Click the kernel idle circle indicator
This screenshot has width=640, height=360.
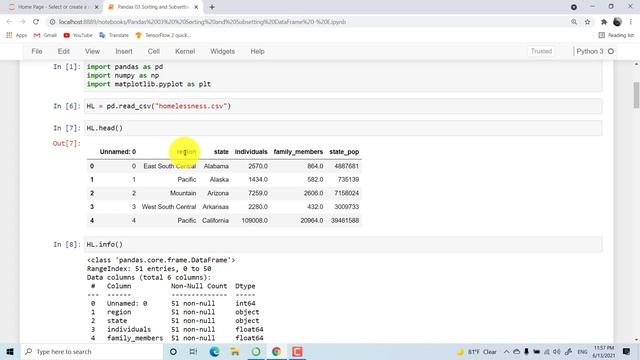click(611, 51)
